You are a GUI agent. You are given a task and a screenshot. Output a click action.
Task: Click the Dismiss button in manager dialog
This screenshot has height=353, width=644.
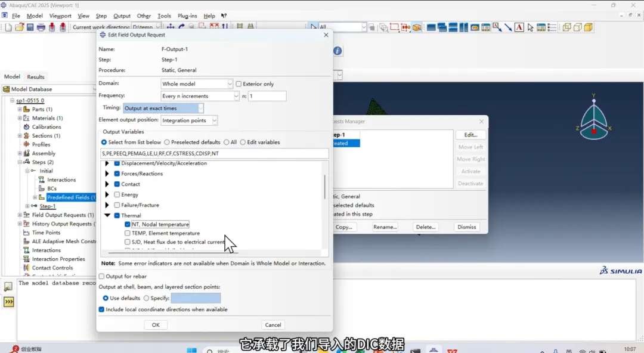467,227
